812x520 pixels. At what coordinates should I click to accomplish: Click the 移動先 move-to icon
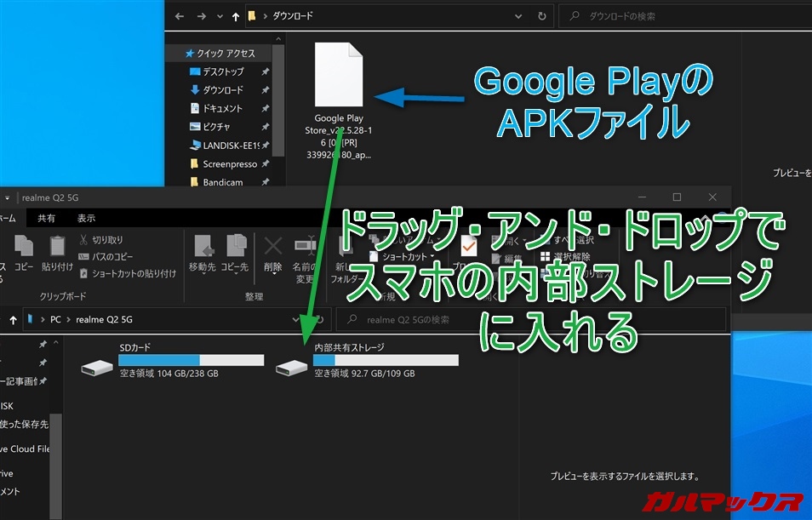(202, 254)
